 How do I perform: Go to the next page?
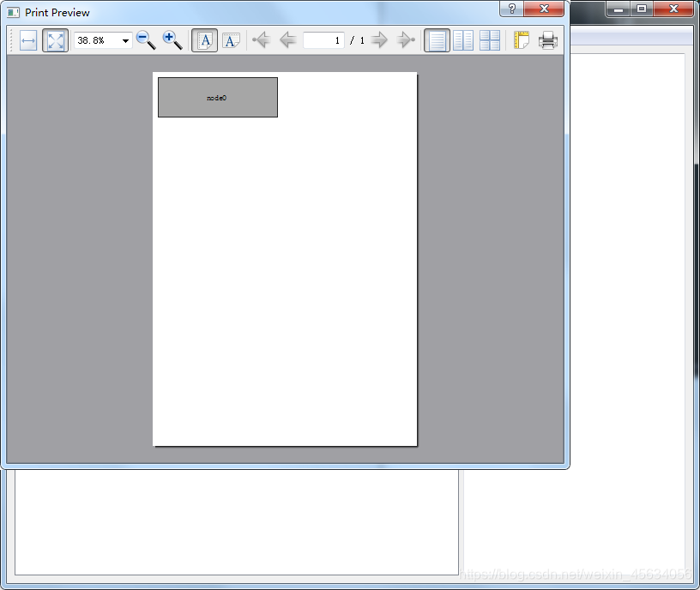pyautogui.click(x=379, y=40)
